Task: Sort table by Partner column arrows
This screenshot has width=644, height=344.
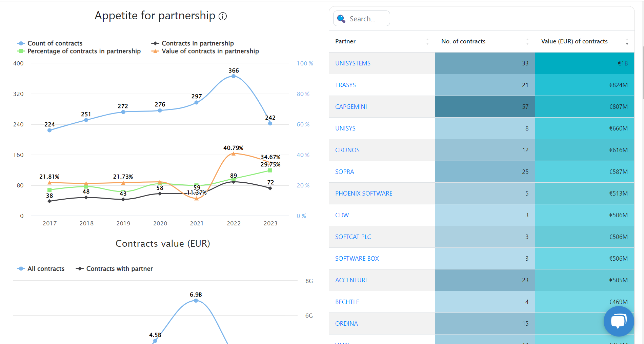Action: [x=427, y=41]
